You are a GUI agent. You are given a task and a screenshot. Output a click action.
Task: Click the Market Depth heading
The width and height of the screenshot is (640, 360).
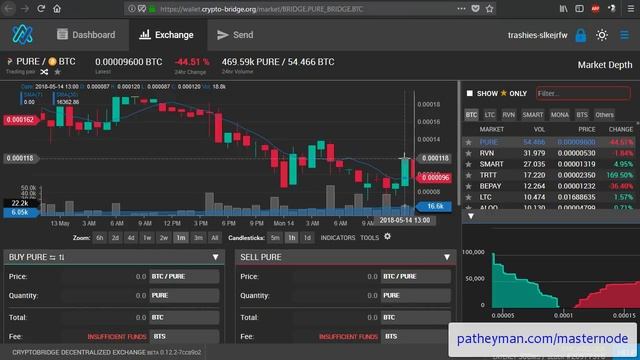coord(605,65)
